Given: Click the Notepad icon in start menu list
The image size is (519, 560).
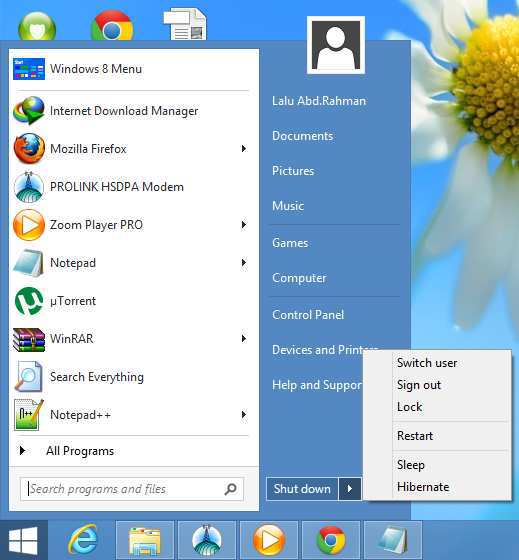Looking at the screenshot, I should coord(29,263).
